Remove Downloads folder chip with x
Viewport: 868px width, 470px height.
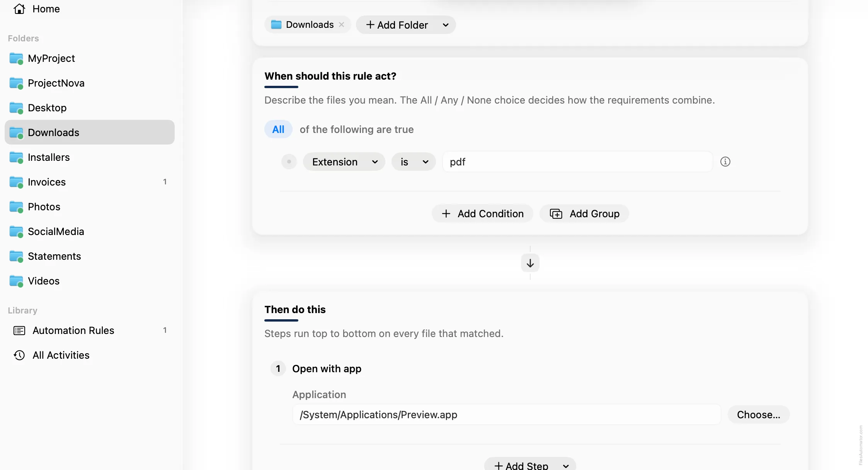click(341, 25)
